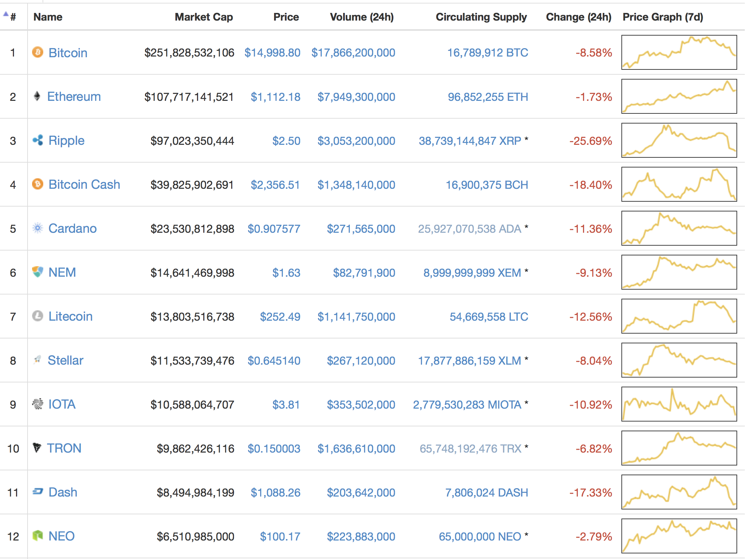Screen dimensions: 756x559
Task: Click the Litecoin logo icon
Action: (38, 316)
